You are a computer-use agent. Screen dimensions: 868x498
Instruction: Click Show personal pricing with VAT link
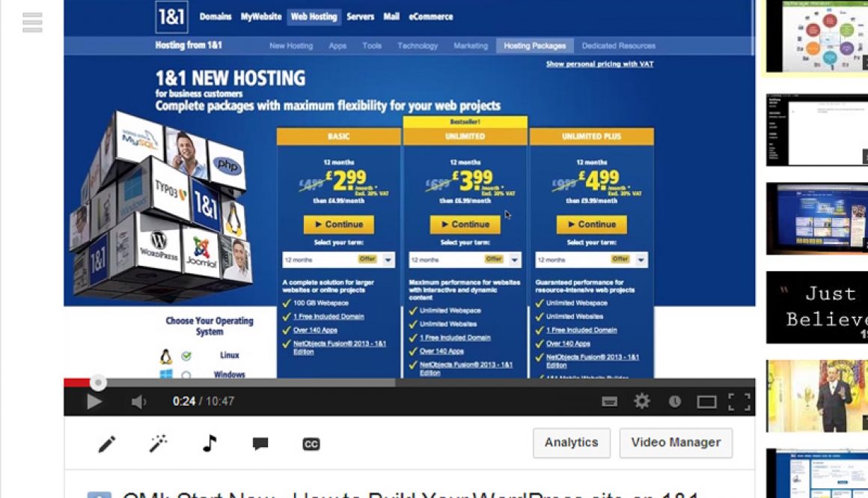pos(599,64)
